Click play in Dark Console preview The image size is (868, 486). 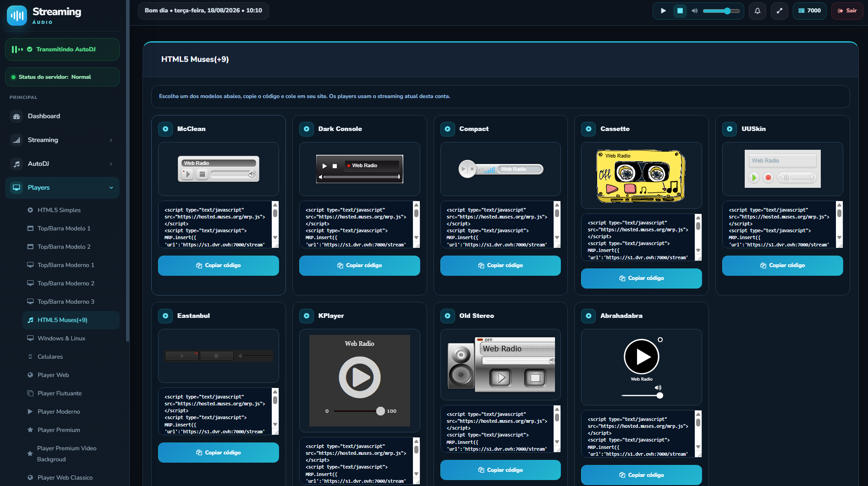click(324, 166)
